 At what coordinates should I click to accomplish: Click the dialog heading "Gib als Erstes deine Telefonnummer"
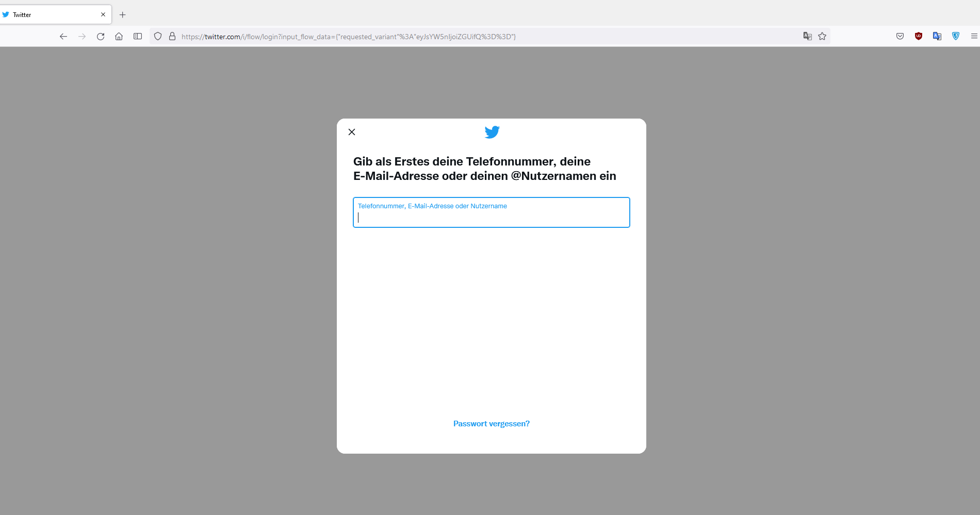485,169
